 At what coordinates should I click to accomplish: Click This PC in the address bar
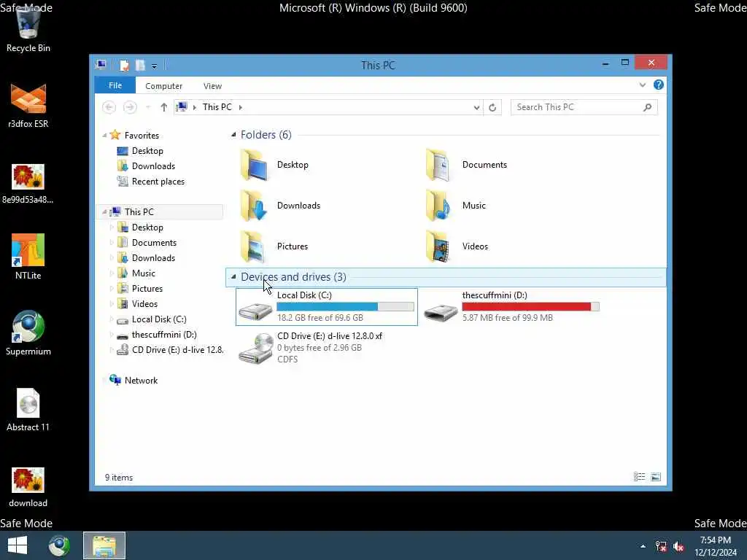coord(217,107)
